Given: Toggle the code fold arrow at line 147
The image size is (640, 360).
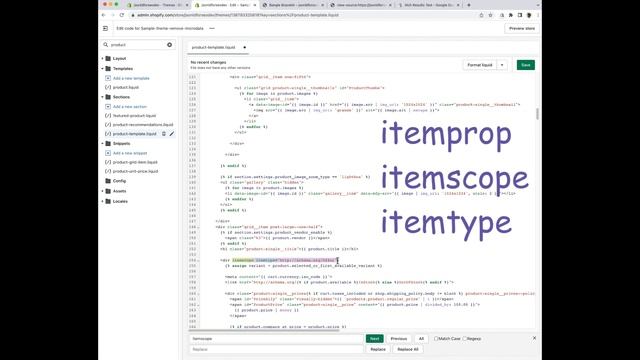Looking at the screenshot, I should [x=199, y=227].
